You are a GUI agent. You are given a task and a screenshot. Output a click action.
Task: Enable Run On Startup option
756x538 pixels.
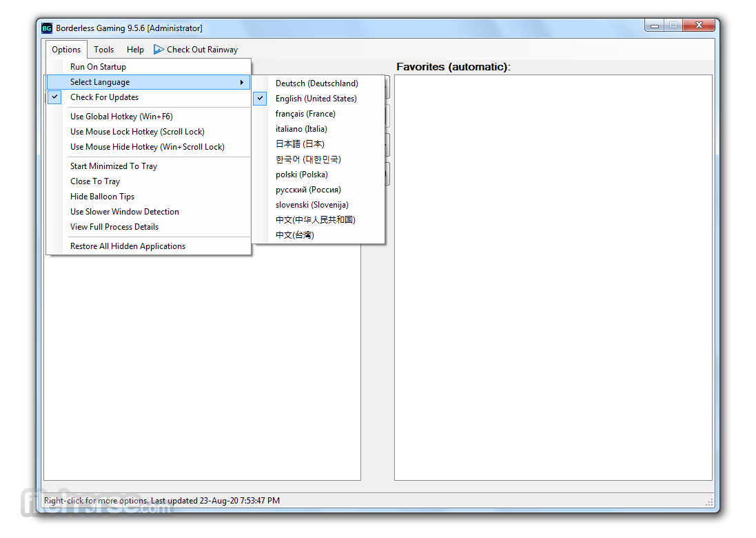(x=149, y=67)
